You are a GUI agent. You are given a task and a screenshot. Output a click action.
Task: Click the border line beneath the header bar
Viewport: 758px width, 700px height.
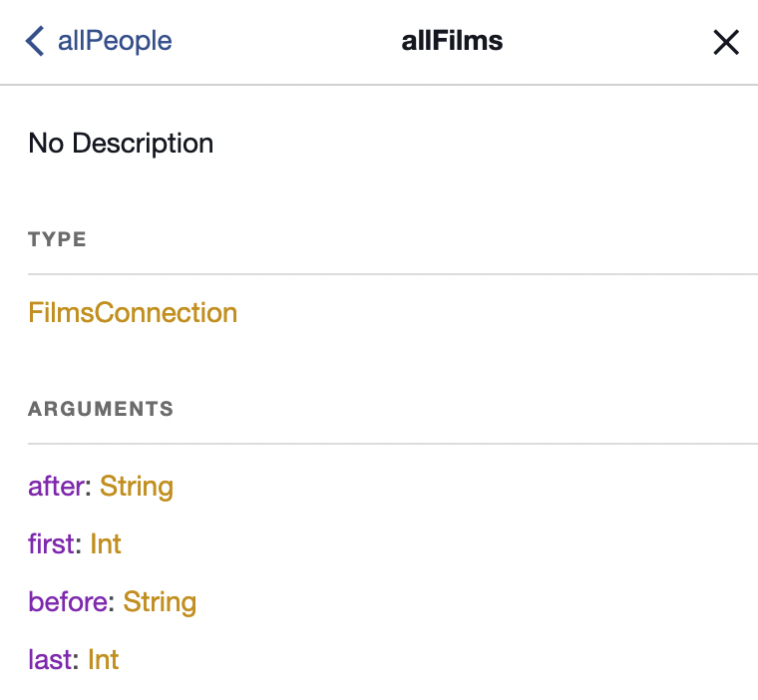pyautogui.click(x=379, y=85)
